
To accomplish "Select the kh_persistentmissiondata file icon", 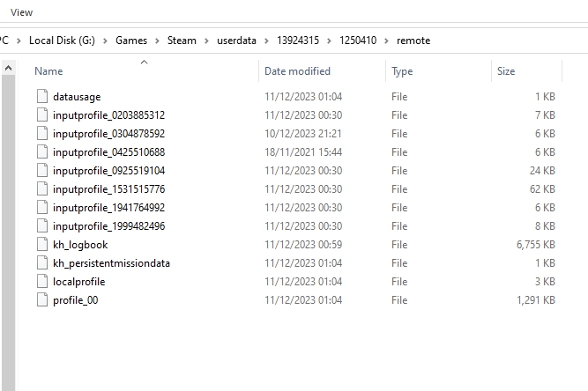I will tap(42, 263).
